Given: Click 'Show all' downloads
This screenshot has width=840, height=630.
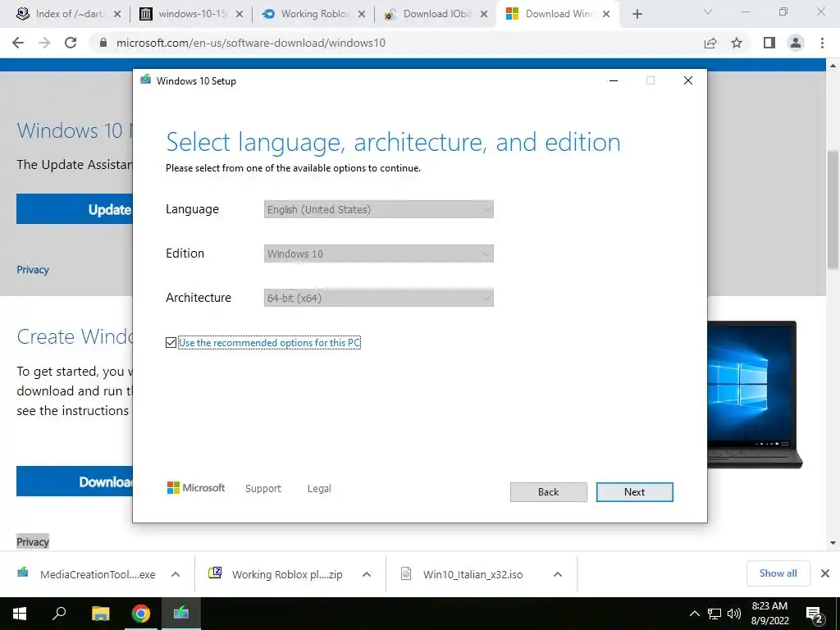Looking at the screenshot, I should coord(778,573).
